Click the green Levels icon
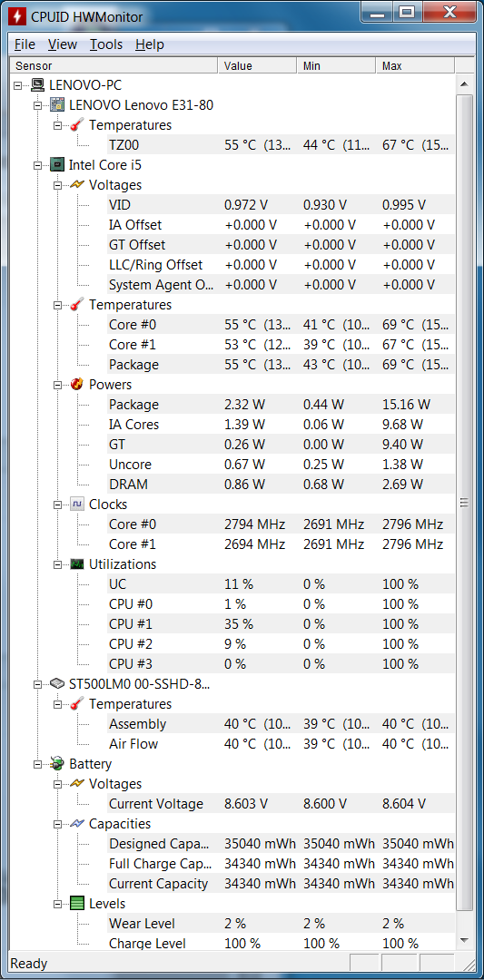The height and width of the screenshot is (980, 484). (x=77, y=904)
